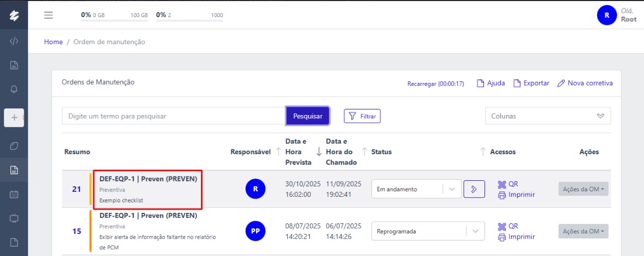Click the Exportar link

click(x=531, y=83)
